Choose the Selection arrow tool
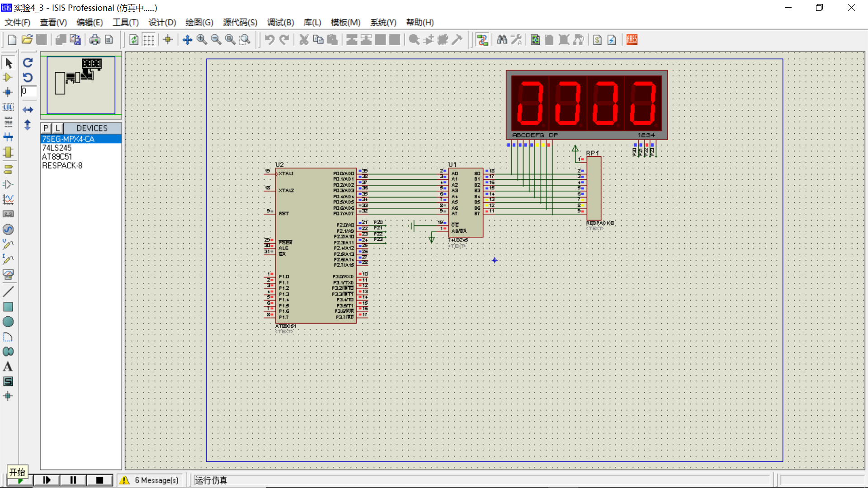This screenshot has width=868, height=488. [8, 63]
